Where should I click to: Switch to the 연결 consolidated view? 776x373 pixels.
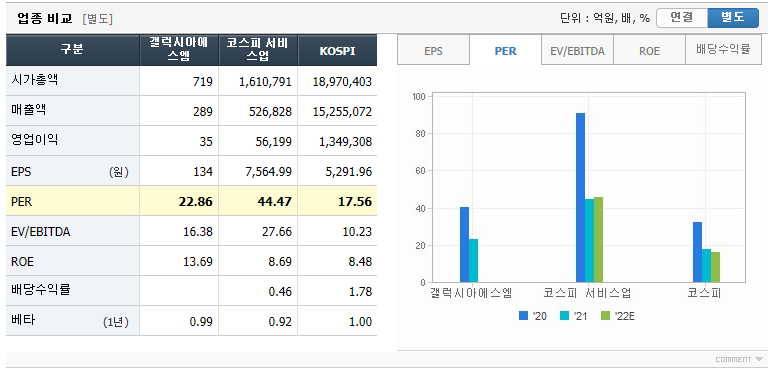(x=682, y=18)
